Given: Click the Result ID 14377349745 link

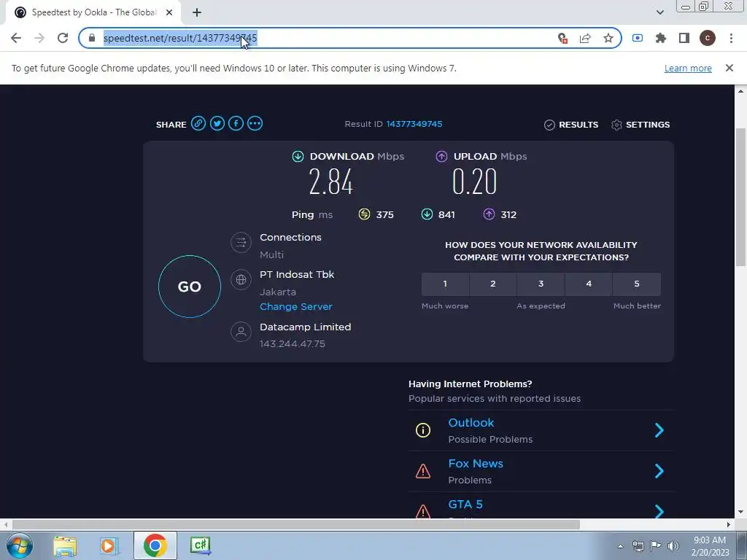Looking at the screenshot, I should [414, 124].
